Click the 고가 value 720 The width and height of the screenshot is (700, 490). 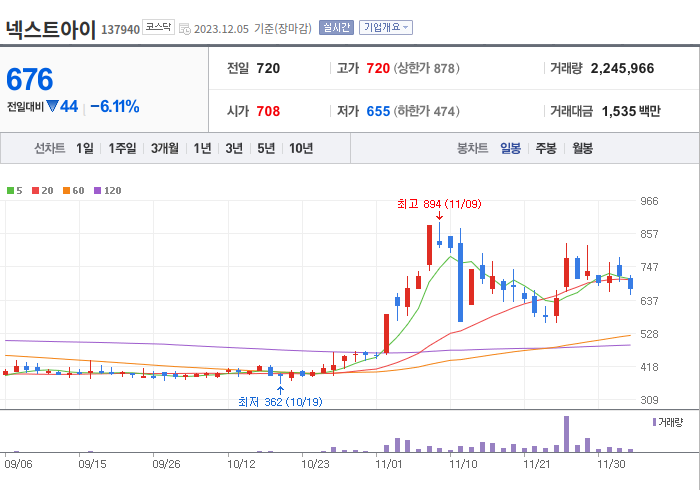pos(378,68)
